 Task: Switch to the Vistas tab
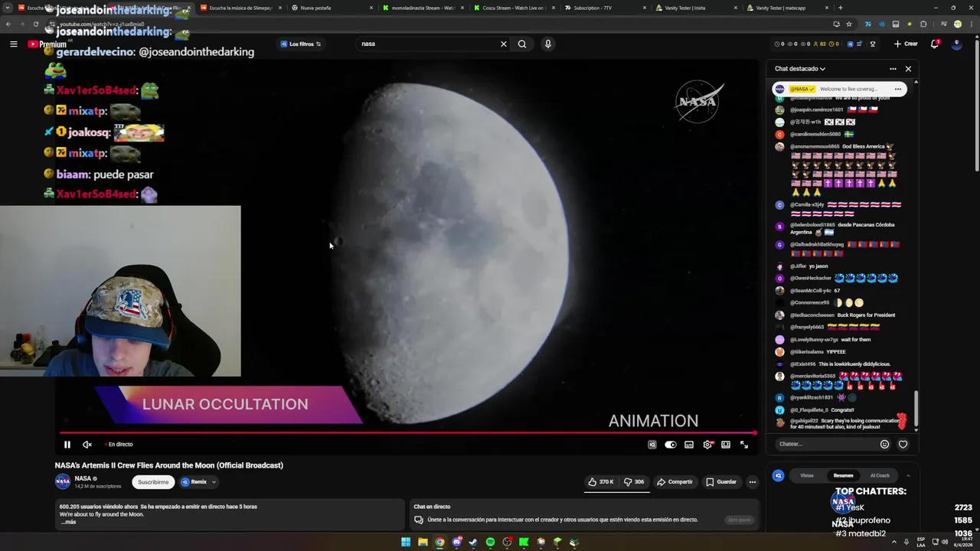click(807, 475)
